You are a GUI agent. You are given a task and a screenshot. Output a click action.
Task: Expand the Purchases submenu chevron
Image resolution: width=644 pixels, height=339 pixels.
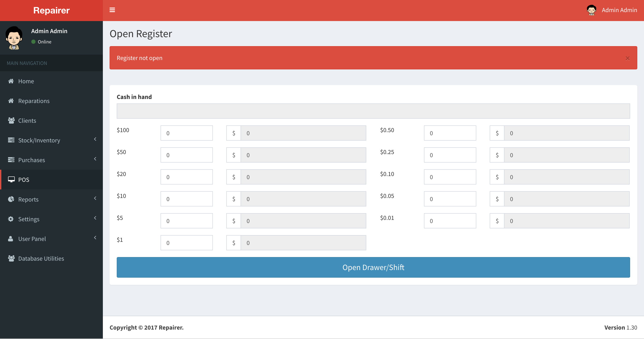(x=95, y=159)
